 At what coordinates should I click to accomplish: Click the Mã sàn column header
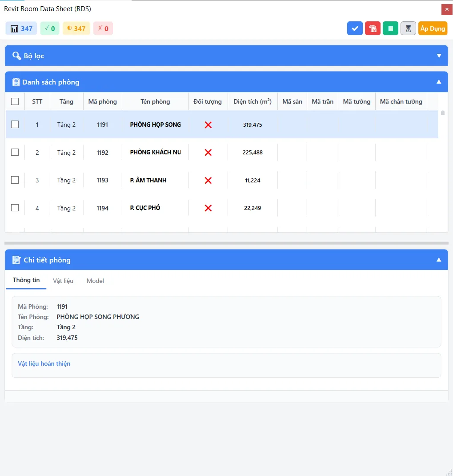(292, 102)
